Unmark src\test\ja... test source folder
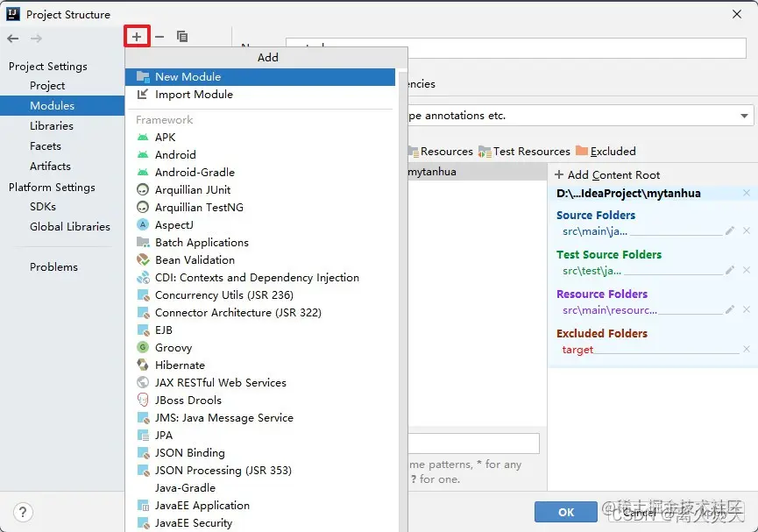This screenshot has width=758, height=532. [747, 270]
